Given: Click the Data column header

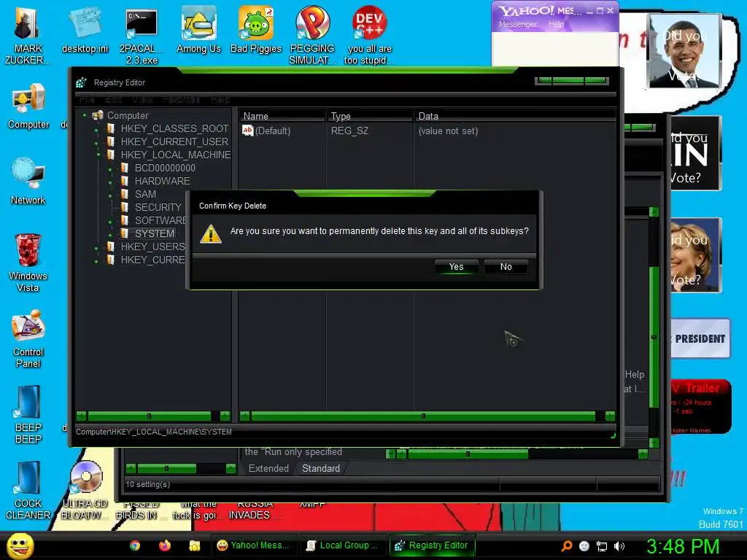Looking at the screenshot, I should click(516, 116).
